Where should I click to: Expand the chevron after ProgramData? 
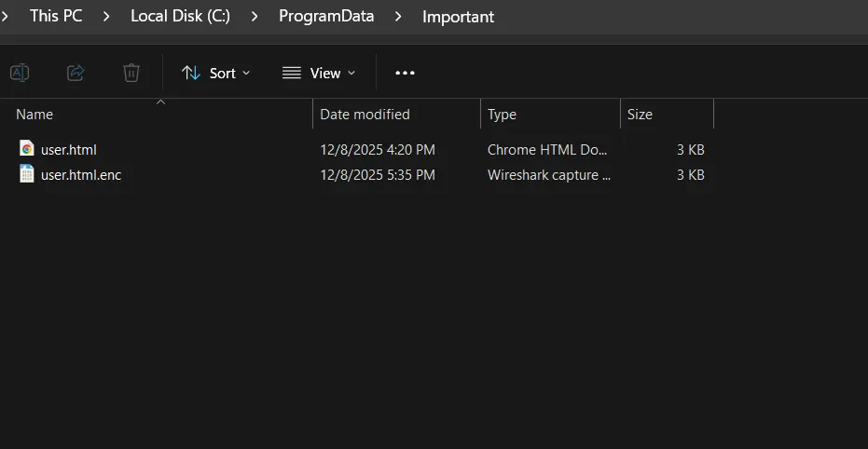pyautogui.click(x=398, y=17)
